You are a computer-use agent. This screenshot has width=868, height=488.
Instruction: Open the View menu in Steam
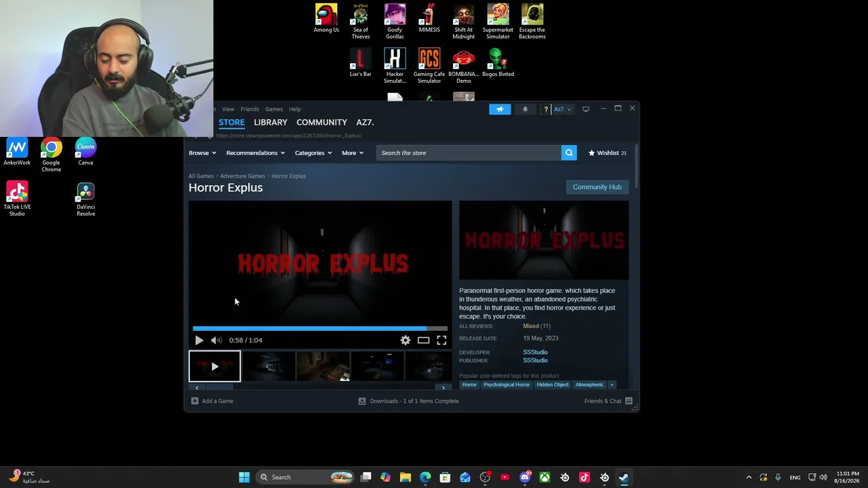pyautogui.click(x=228, y=109)
